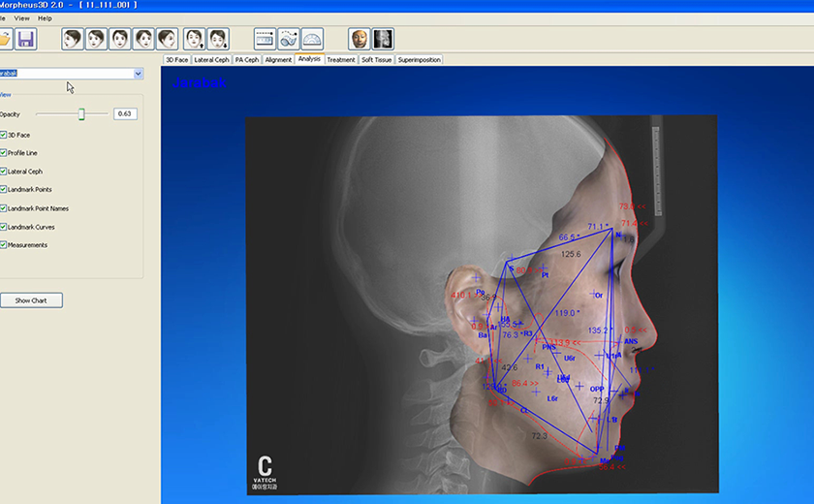Uncheck the Landmark Point Names checkbox
Viewport: 814px width, 504px height.
3,208
